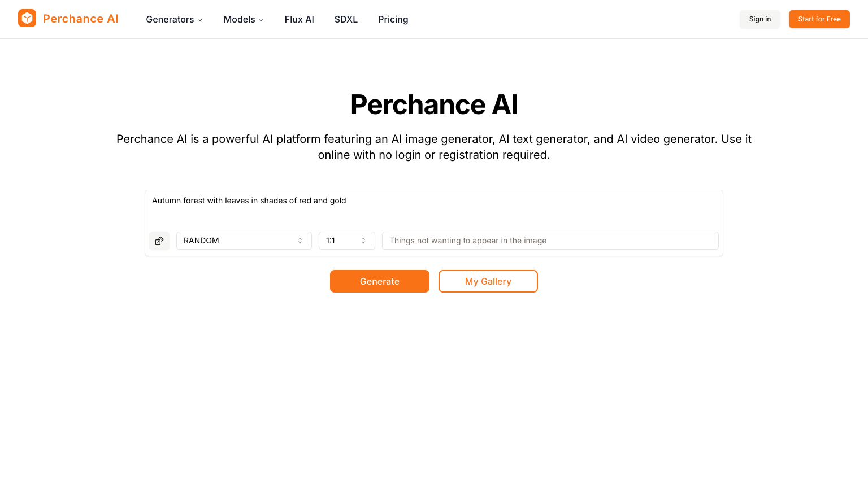The image size is (868, 488).
Task: Click the stepper arrows on the aspect ratio box
Action: coord(363,241)
